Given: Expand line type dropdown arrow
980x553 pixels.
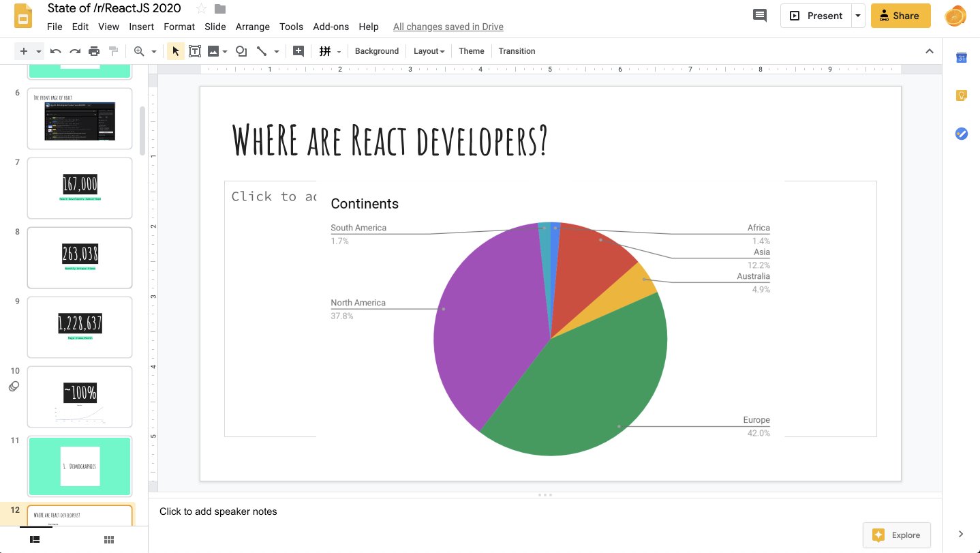Looking at the screenshot, I should tap(277, 51).
